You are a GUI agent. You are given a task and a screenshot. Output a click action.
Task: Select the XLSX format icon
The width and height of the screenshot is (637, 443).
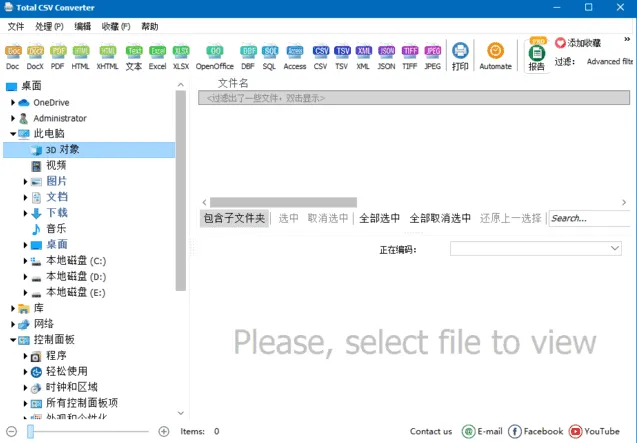(x=181, y=56)
